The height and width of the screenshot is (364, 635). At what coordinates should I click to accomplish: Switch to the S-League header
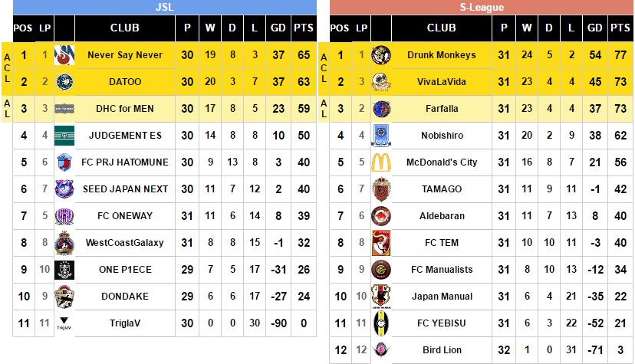481,8
